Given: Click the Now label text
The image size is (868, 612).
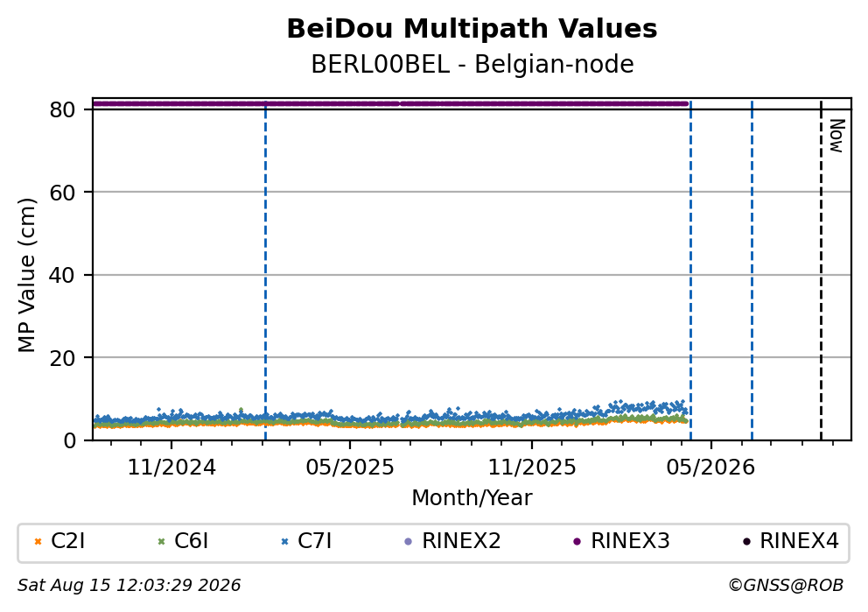Looking at the screenshot, I should click(x=836, y=136).
